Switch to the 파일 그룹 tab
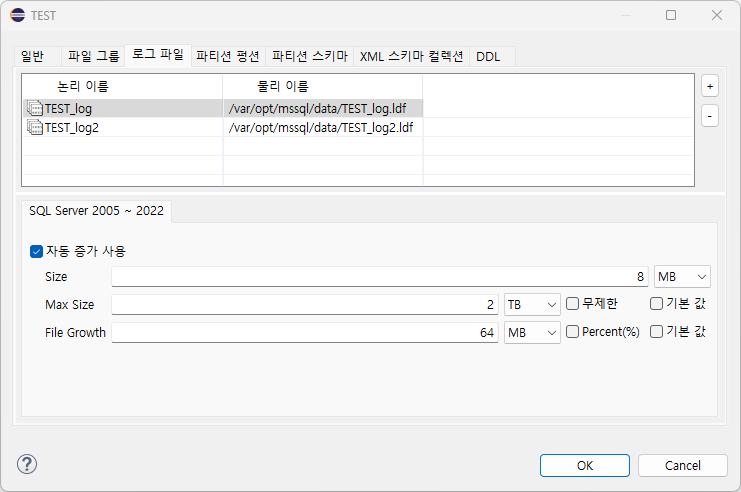Screen dimensions: 741x492 (x=93, y=56)
